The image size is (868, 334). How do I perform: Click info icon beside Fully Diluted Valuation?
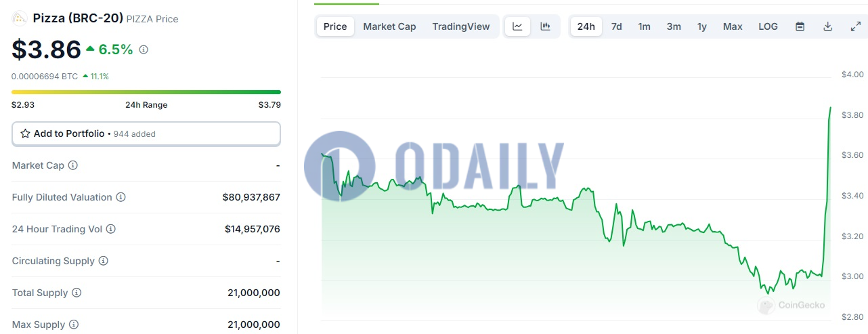(x=121, y=197)
